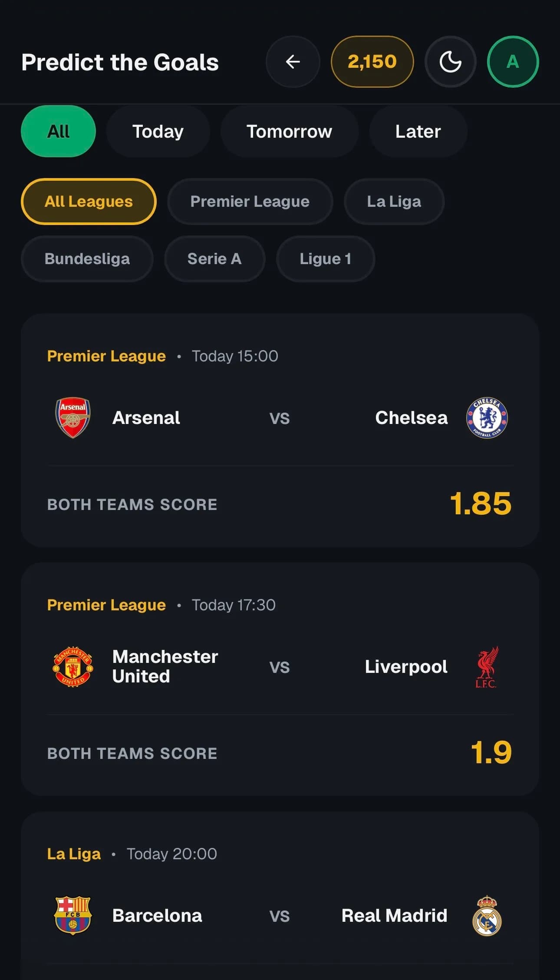560x980 pixels.
Task: Click the Real Madrid crest
Action: (x=487, y=916)
